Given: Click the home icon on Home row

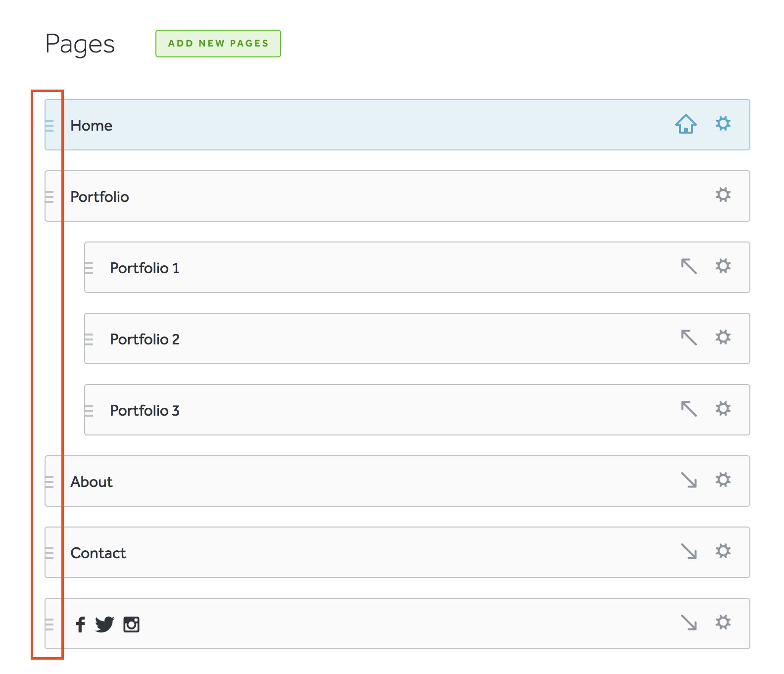Looking at the screenshot, I should (x=686, y=124).
